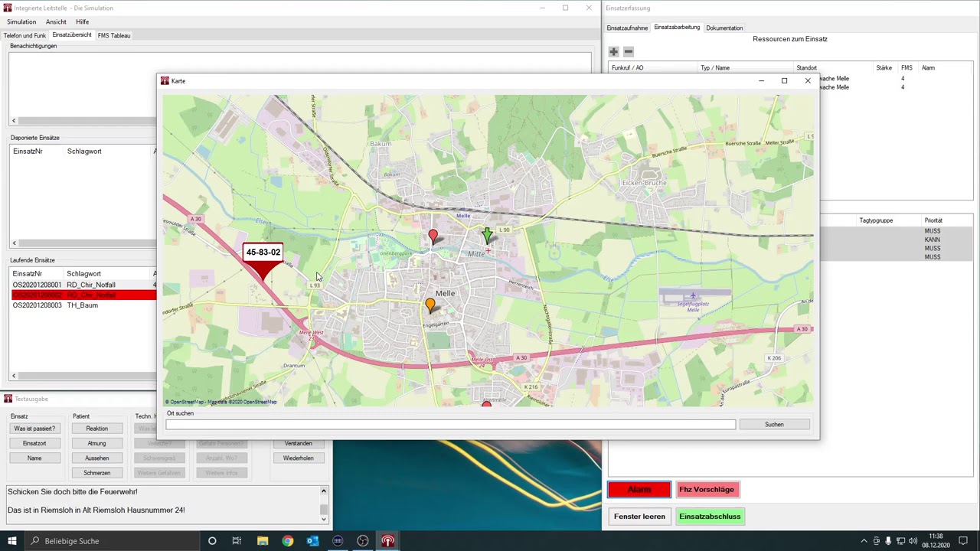The width and height of the screenshot is (980, 551).
Task: Click left scroll arrow under Laufende Einsätze
Action: pyautogui.click(x=13, y=376)
